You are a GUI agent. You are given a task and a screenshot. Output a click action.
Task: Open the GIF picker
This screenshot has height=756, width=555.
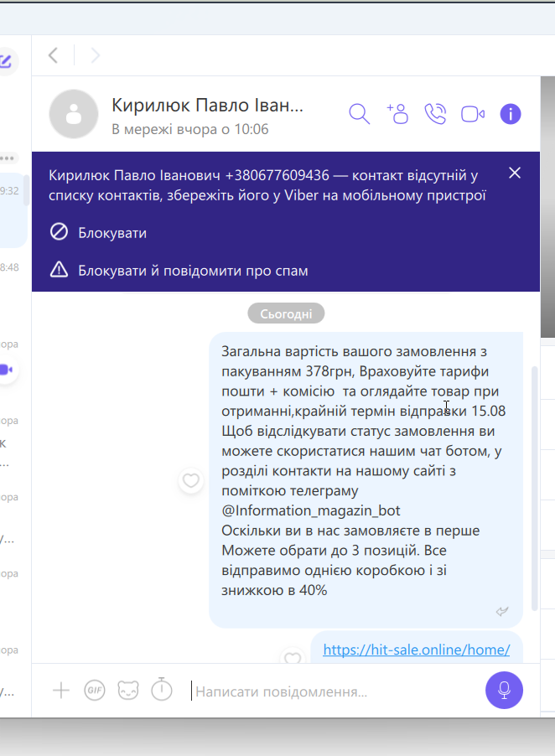[x=95, y=691]
